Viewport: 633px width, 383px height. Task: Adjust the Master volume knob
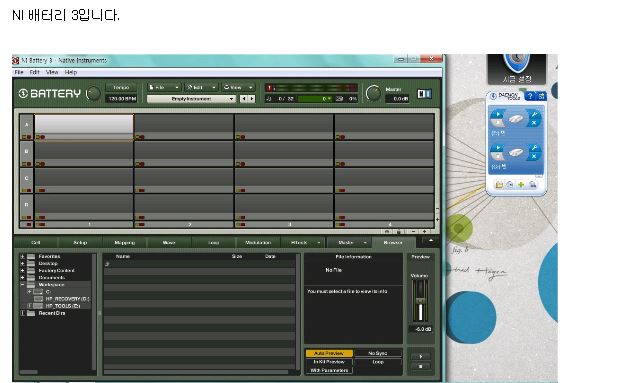point(373,93)
